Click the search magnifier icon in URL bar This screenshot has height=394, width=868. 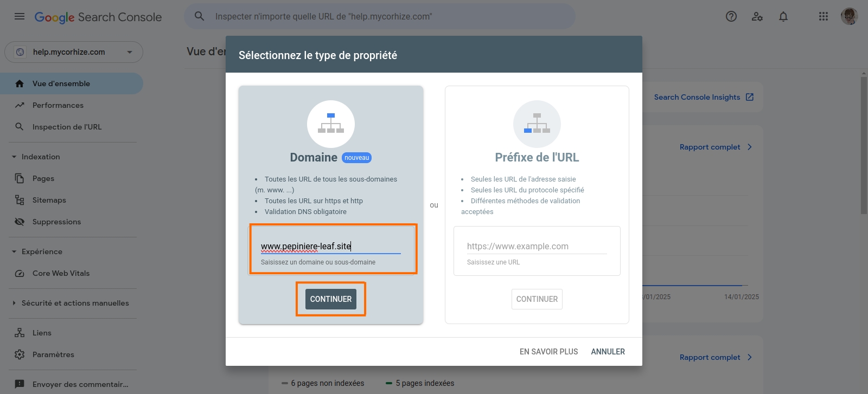tap(200, 16)
